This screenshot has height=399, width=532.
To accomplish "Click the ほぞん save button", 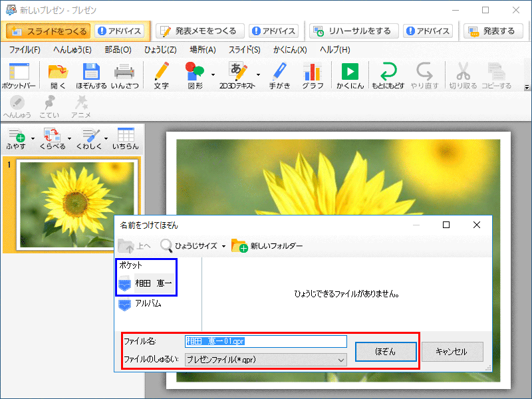I will point(386,352).
